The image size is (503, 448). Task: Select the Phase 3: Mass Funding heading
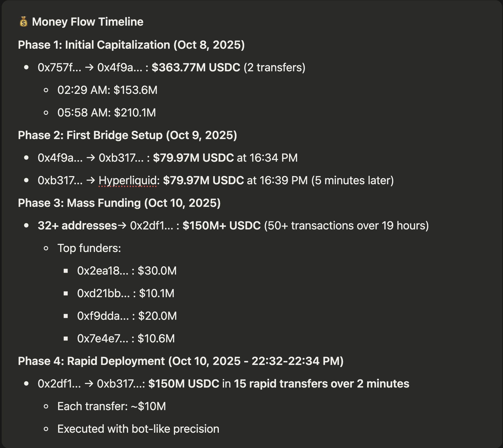tap(119, 203)
